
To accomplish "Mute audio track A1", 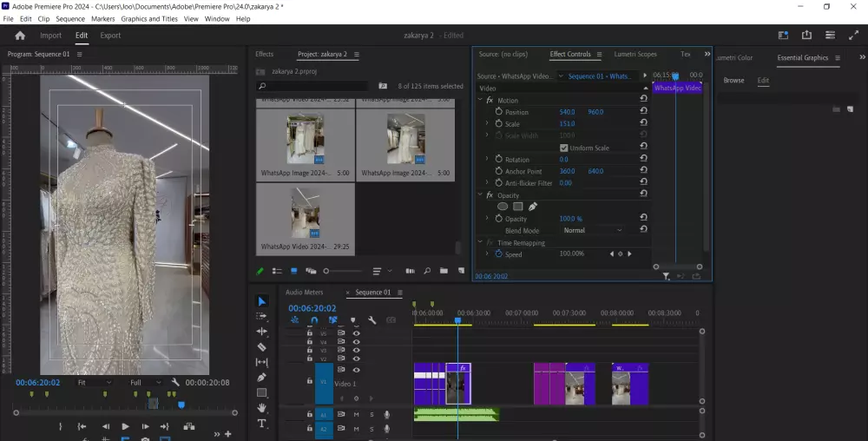I will 356,415.
